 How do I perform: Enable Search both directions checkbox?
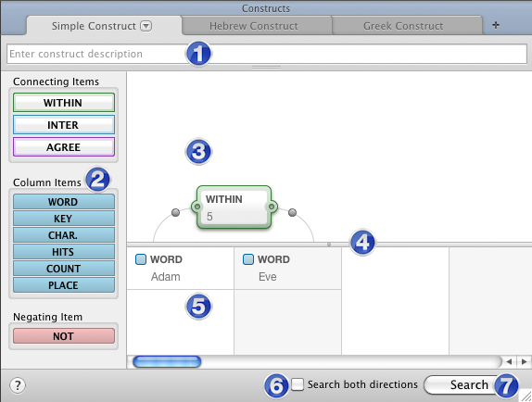[x=298, y=384]
